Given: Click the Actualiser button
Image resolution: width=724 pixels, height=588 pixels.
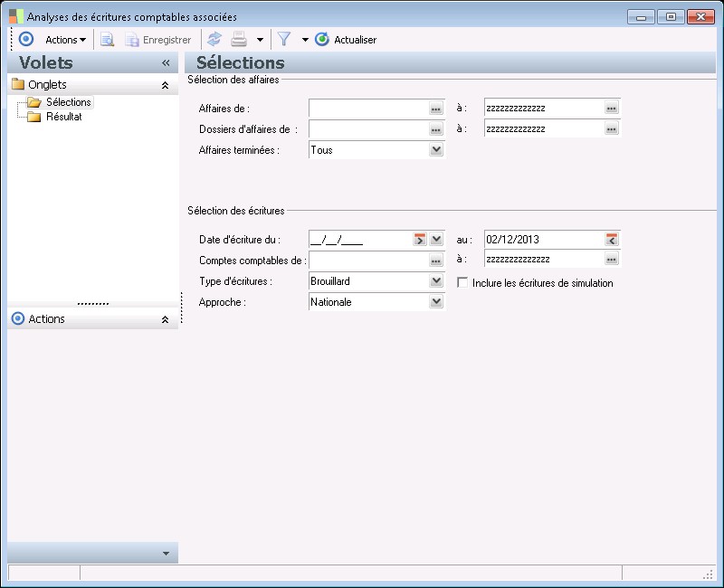Looking at the screenshot, I should click(x=347, y=40).
